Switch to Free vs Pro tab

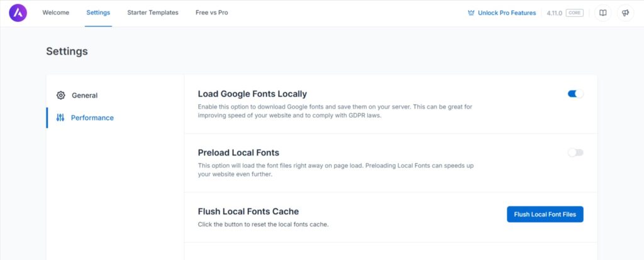[212, 13]
